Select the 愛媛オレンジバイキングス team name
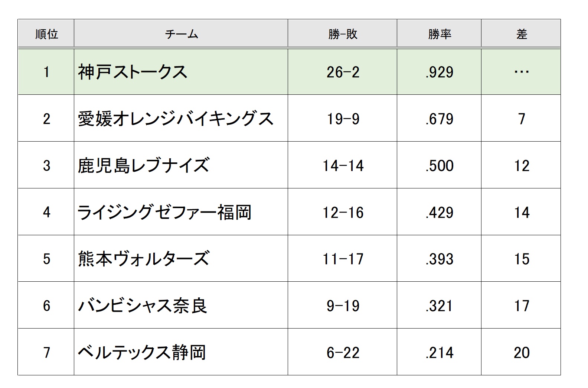Image resolution: width=588 pixels, height=388 pixels. pyautogui.click(x=176, y=119)
